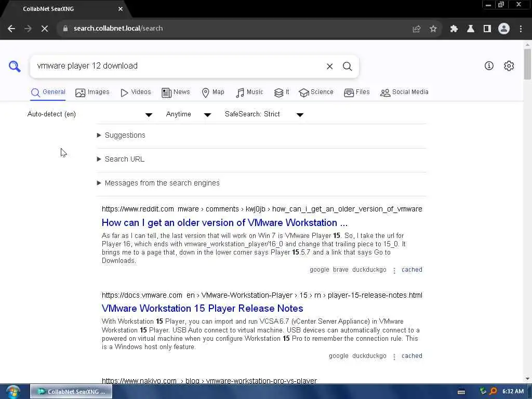Switch to the Files tab
This screenshot has width=532, height=399.
pos(356,92)
